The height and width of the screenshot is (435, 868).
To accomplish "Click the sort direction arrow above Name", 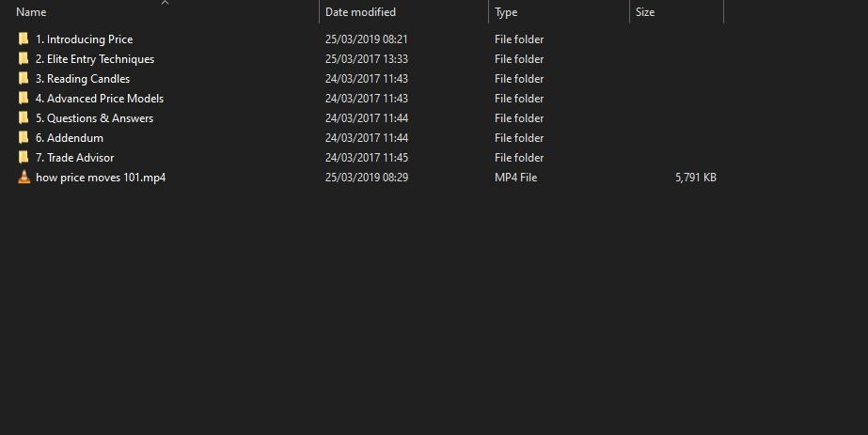I will (x=165, y=3).
